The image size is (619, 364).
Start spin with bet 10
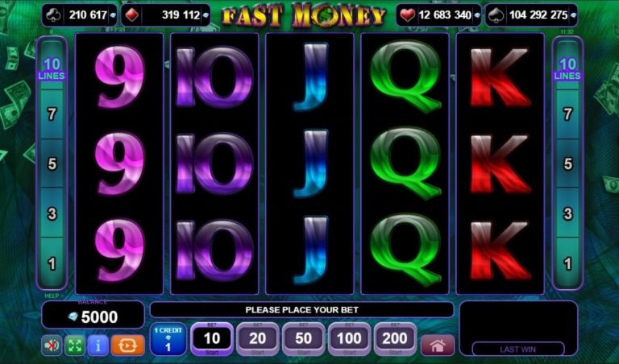click(x=212, y=339)
